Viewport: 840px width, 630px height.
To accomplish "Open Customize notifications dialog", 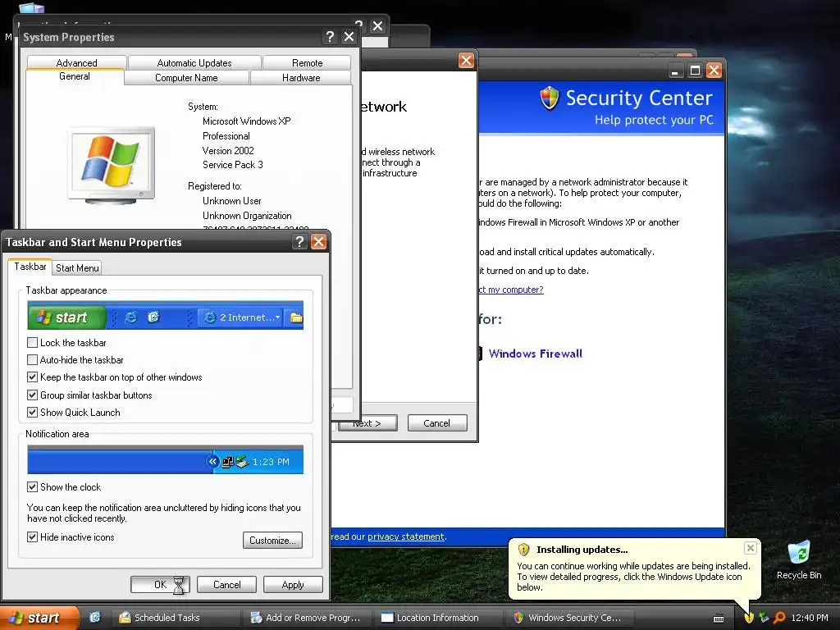I will [272, 540].
